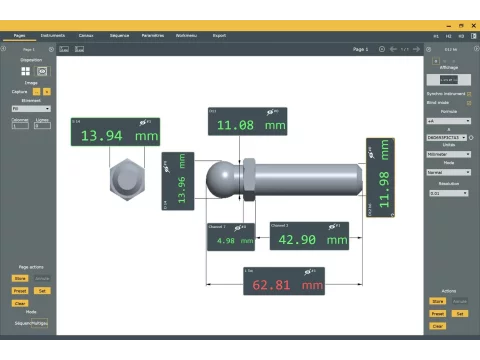Open the Résolution 0.01 dropdown

click(x=449, y=193)
